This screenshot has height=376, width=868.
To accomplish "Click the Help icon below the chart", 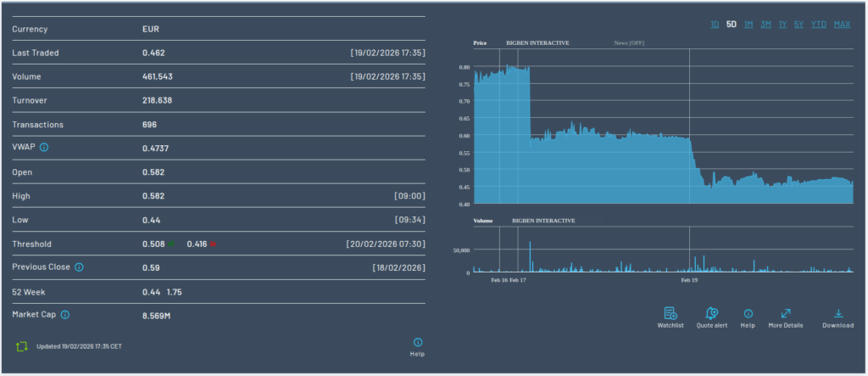I will point(748,313).
